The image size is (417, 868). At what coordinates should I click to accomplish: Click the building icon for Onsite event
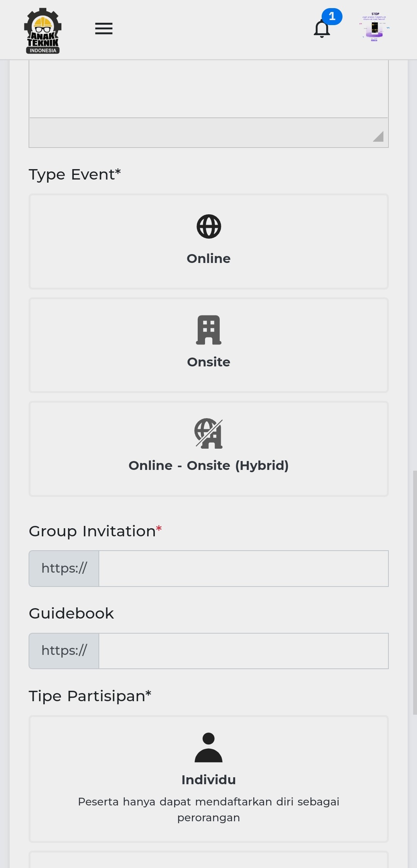pyautogui.click(x=209, y=330)
